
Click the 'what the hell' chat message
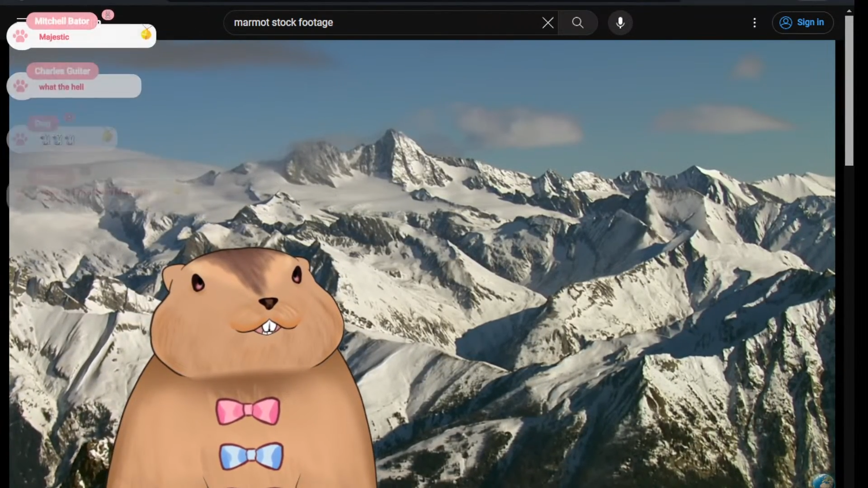[61, 87]
